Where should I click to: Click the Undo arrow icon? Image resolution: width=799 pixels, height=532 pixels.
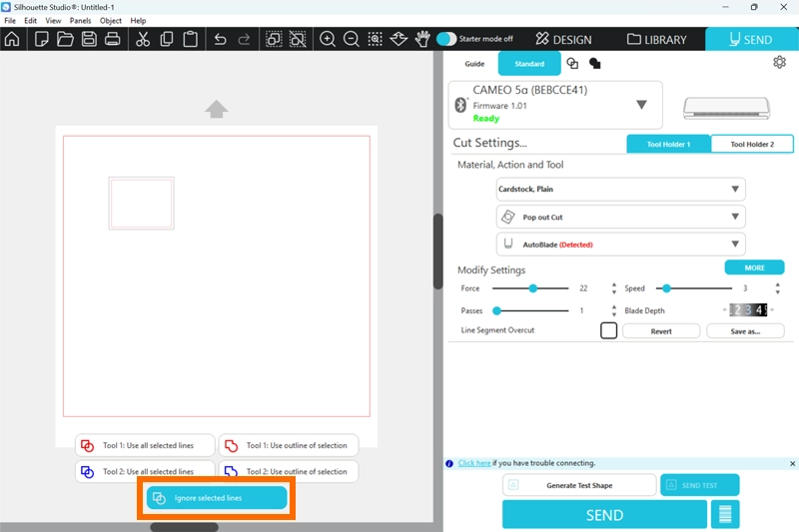click(220, 40)
